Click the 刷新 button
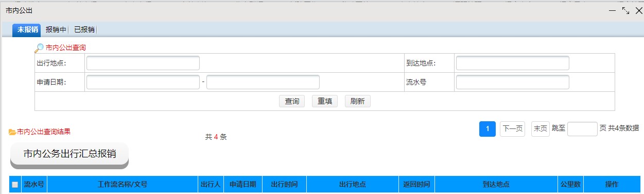This screenshot has width=644, height=194. [358, 101]
